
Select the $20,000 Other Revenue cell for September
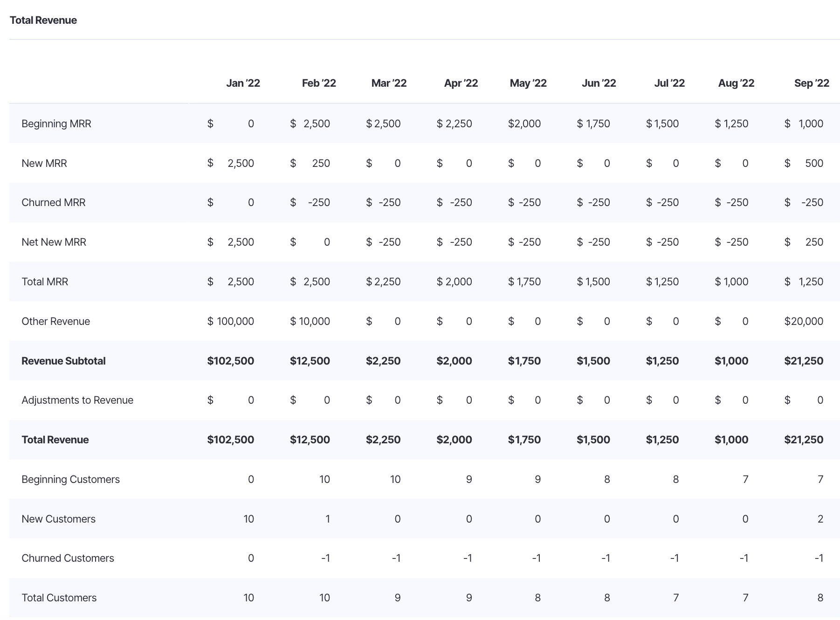pyautogui.click(x=804, y=321)
